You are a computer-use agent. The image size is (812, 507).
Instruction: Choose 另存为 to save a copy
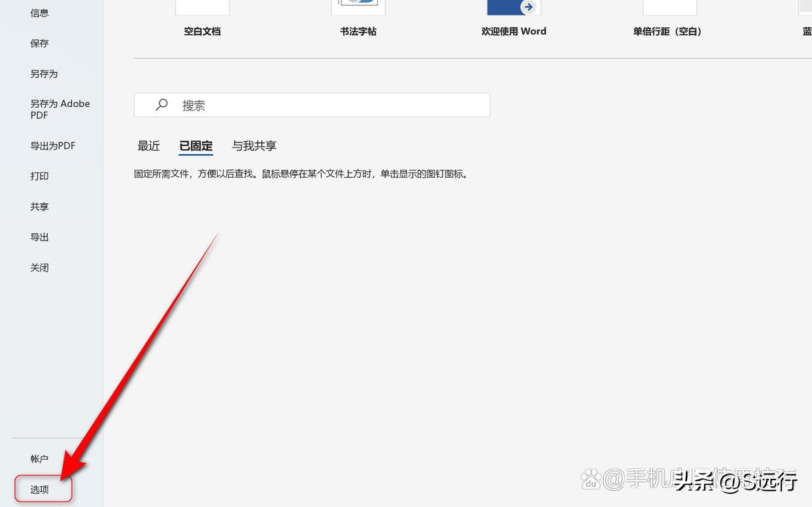[x=44, y=73]
